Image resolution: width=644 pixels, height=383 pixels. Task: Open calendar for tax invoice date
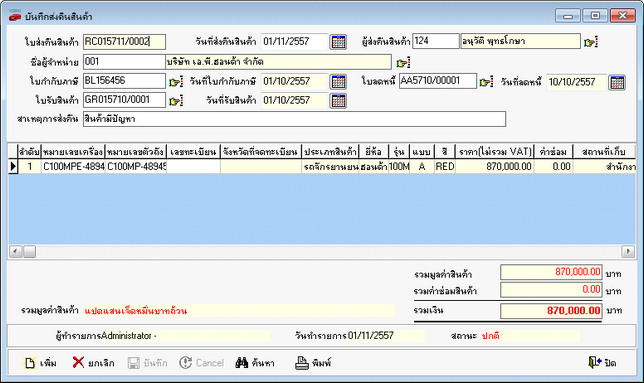coord(338,81)
